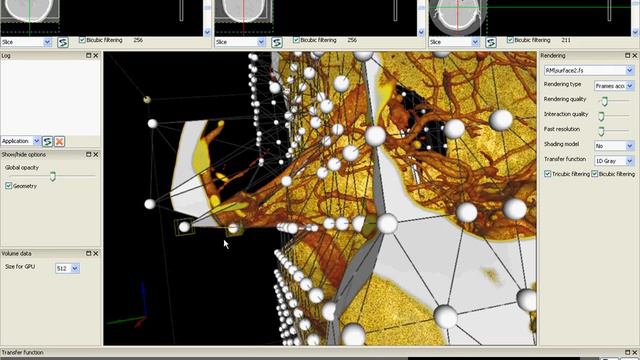This screenshot has height=360, width=640.
Task: Click the Global opacity slider handle
Action: pyautogui.click(x=53, y=176)
